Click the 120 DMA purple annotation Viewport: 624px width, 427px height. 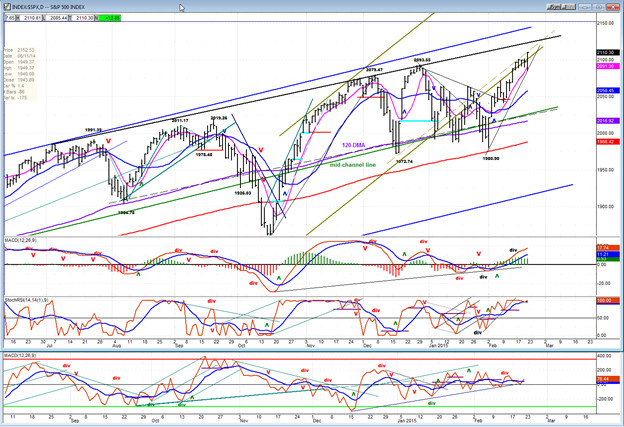pos(353,145)
